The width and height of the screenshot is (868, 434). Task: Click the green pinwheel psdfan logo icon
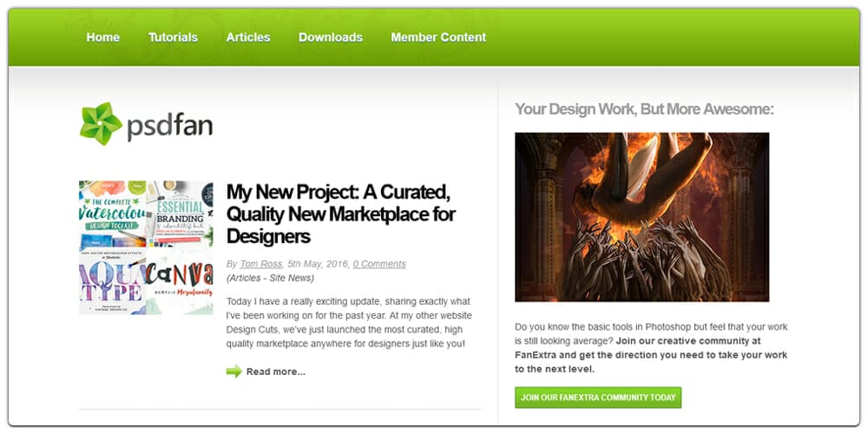coord(101,124)
